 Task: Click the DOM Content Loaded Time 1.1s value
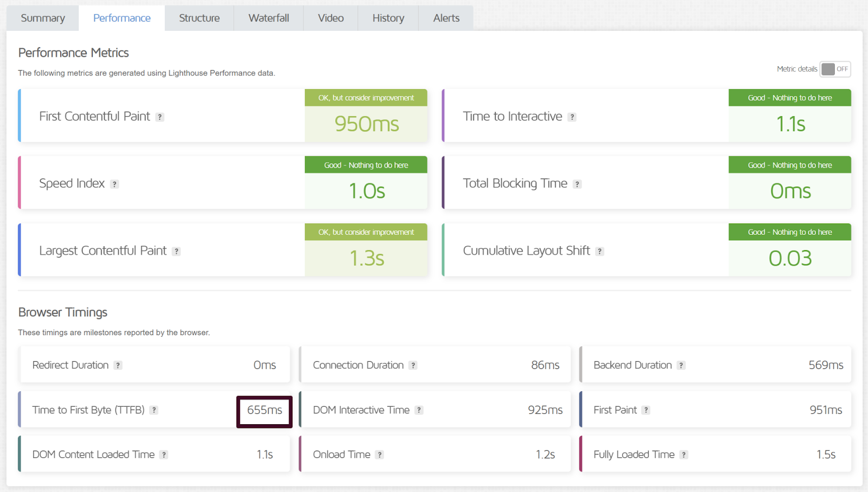pos(265,455)
